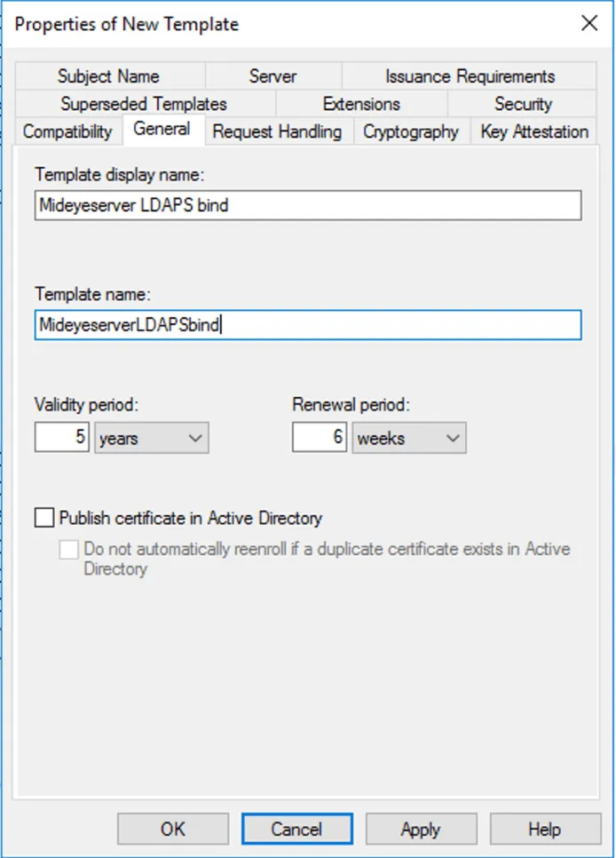Select the General tab

pos(162,130)
